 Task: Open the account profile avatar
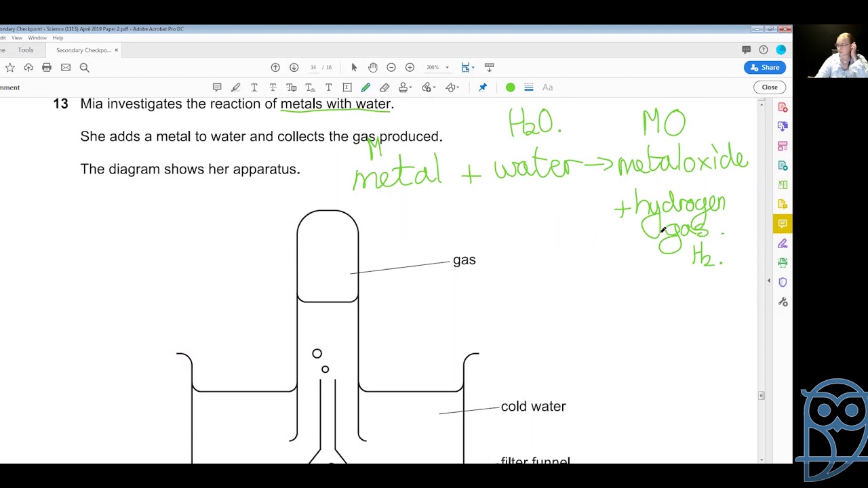781,49
